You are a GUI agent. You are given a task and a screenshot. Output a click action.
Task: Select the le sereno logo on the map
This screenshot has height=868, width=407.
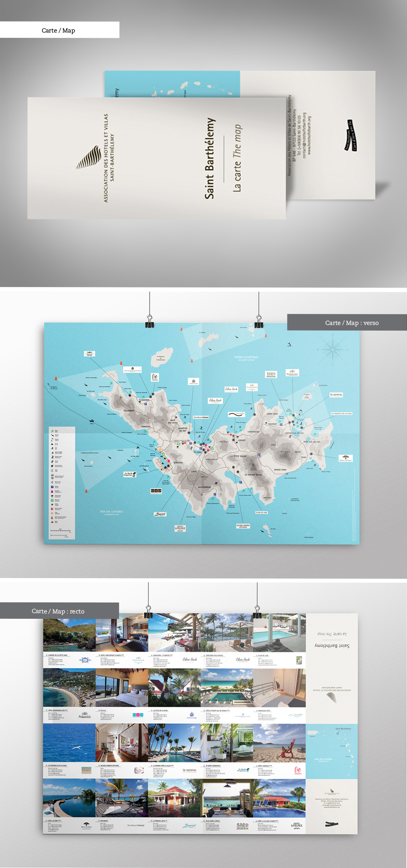pos(336,395)
